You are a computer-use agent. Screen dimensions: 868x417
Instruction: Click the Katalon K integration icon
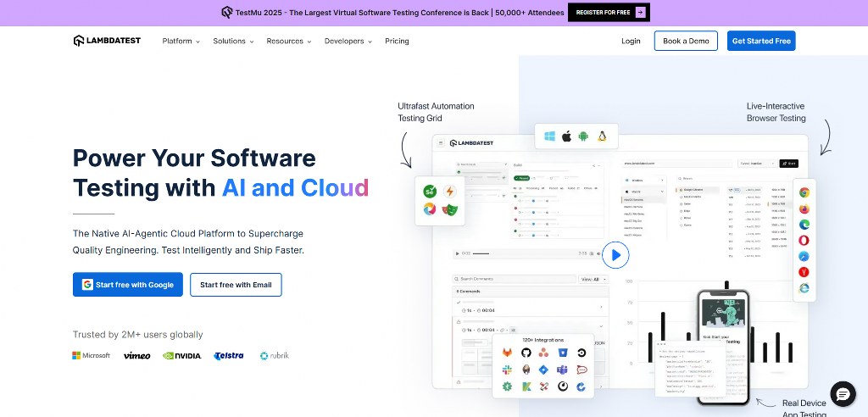[x=526, y=386]
